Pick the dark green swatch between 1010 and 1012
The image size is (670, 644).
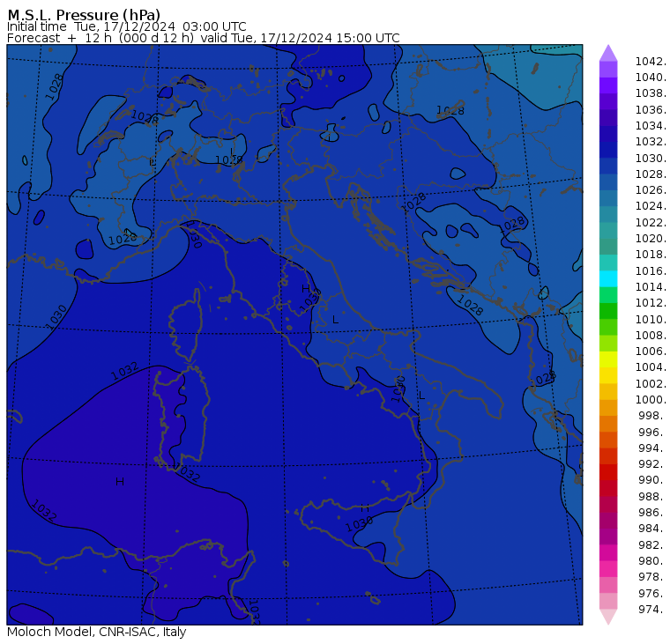click(608, 311)
